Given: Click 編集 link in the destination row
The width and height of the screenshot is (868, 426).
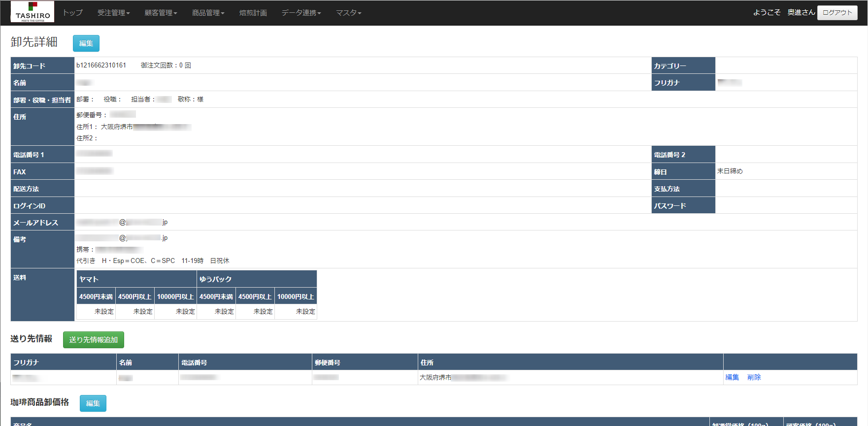Looking at the screenshot, I should (732, 377).
